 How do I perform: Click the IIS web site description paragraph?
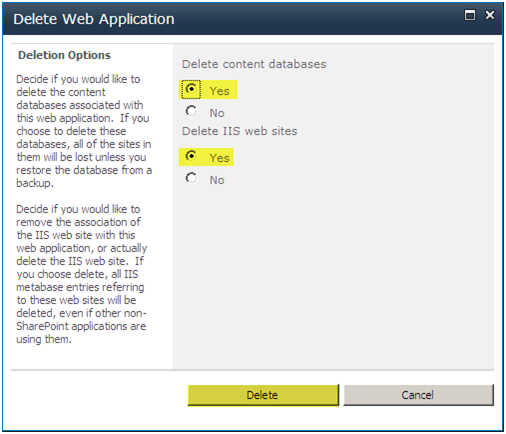coord(82,274)
